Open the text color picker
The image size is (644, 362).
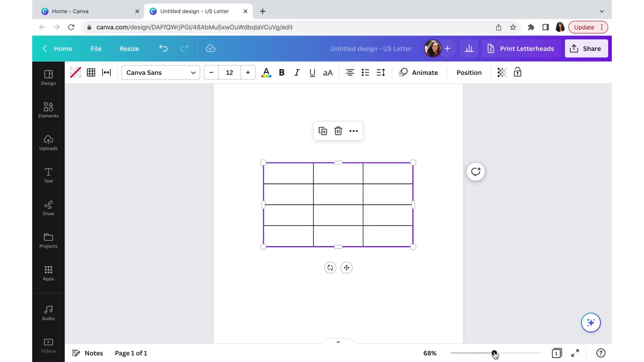[x=266, y=72]
